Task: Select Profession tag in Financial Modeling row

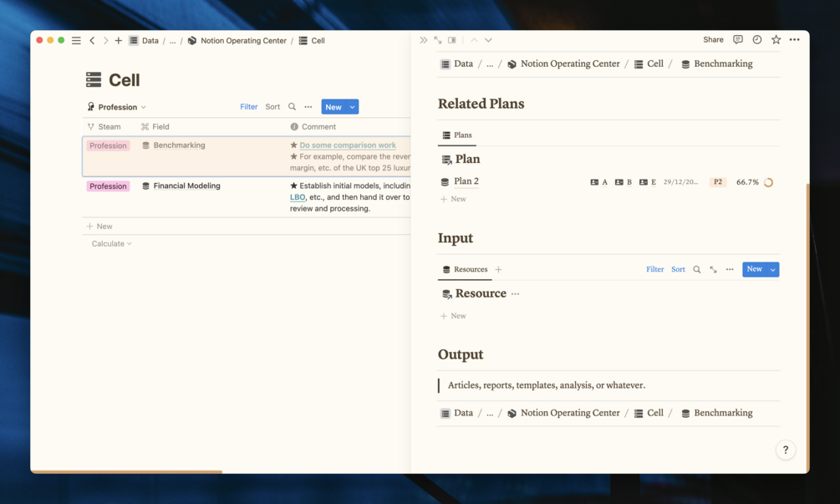Action: (108, 186)
